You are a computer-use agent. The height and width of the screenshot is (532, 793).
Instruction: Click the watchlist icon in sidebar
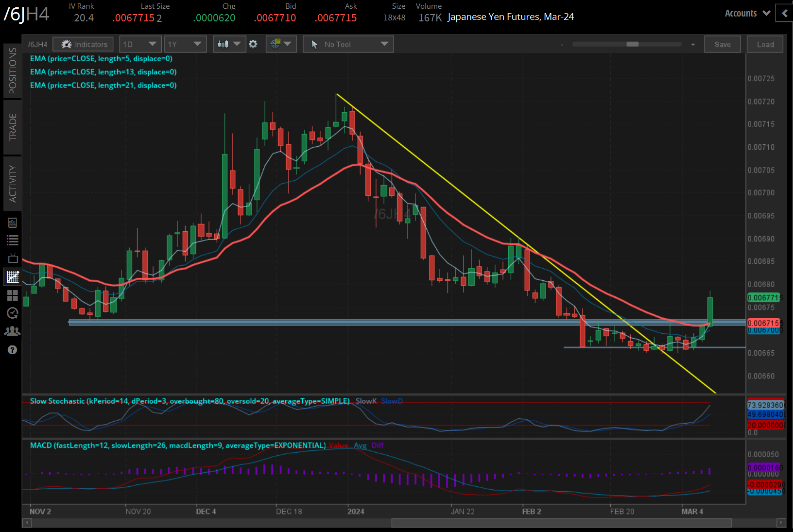tap(12, 240)
